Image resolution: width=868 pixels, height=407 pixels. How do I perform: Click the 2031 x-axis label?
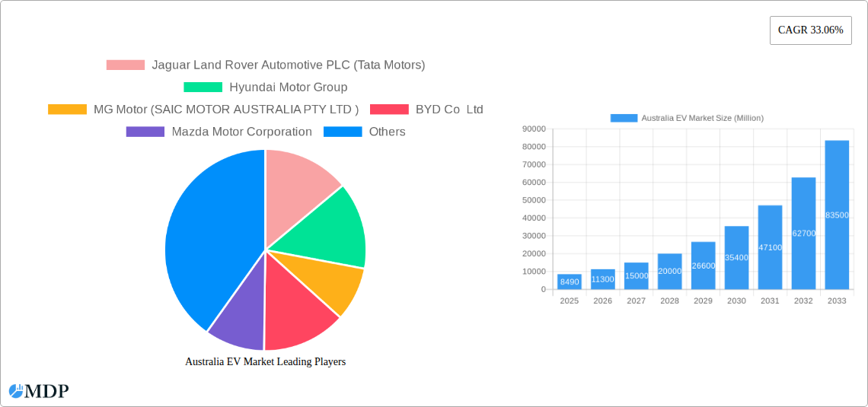click(x=770, y=300)
